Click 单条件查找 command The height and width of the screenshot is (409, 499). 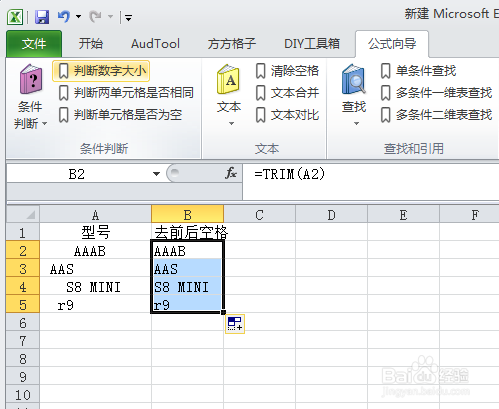pos(419,71)
